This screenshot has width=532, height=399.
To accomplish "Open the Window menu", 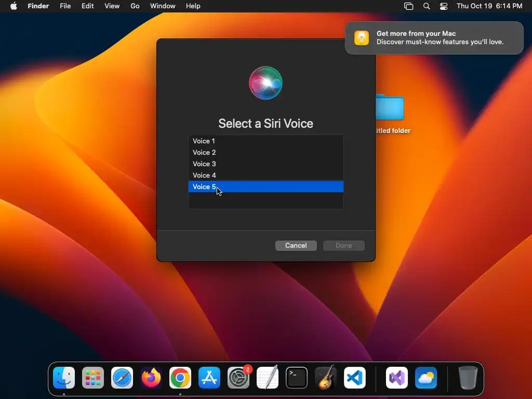I will click(x=163, y=6).
